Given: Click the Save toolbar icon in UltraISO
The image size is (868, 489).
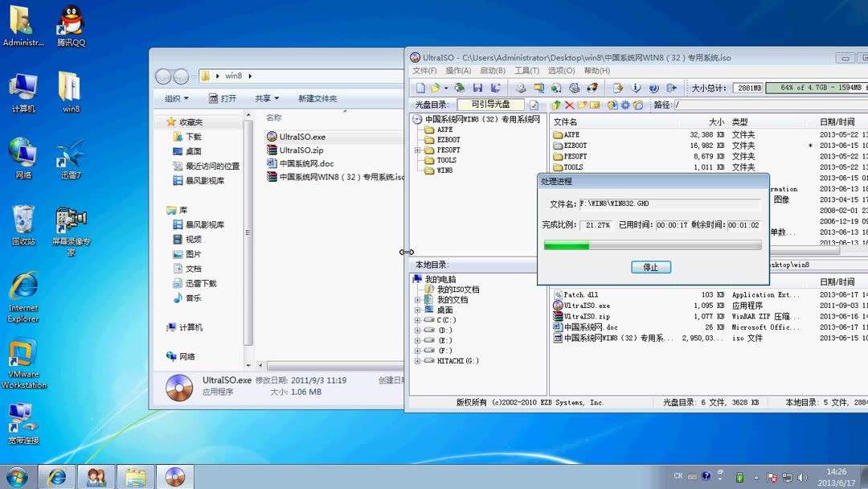Looking at the screenshot, I should pyautogui.click(x=480, y=88).
